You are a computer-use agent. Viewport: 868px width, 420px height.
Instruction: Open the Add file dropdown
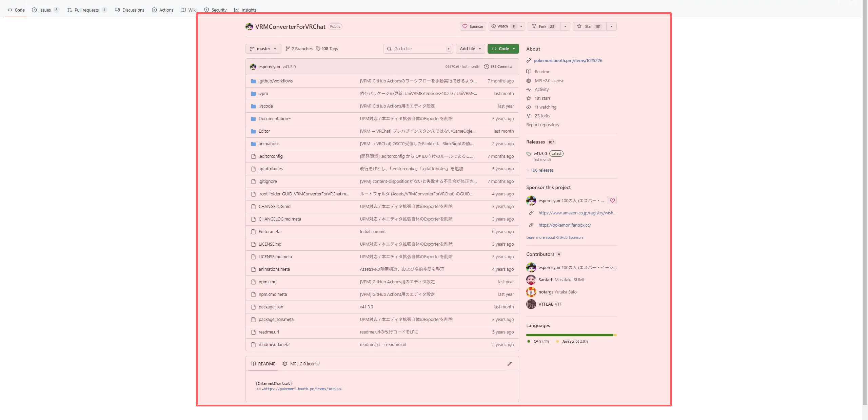[x=470, y=49]
